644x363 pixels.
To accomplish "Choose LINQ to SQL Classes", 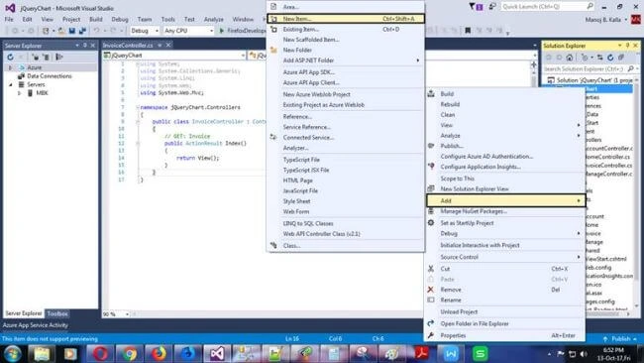I will click(346, 223).
